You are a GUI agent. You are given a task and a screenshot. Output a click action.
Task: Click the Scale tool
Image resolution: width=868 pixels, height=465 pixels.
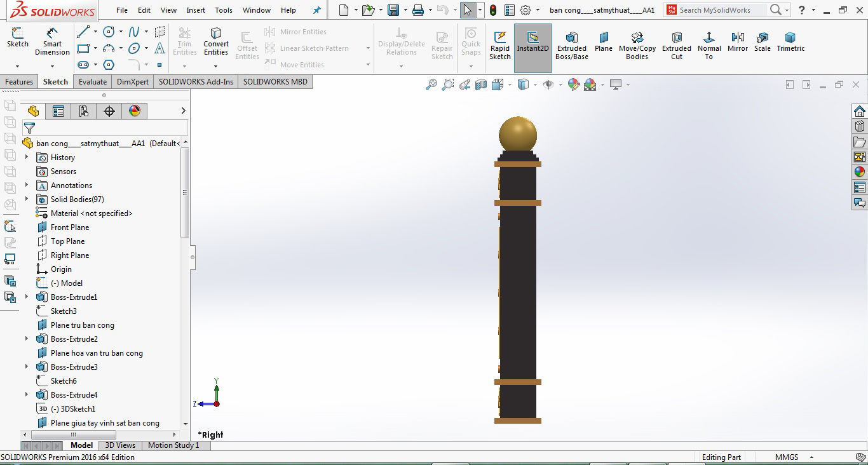coord(763,42)
